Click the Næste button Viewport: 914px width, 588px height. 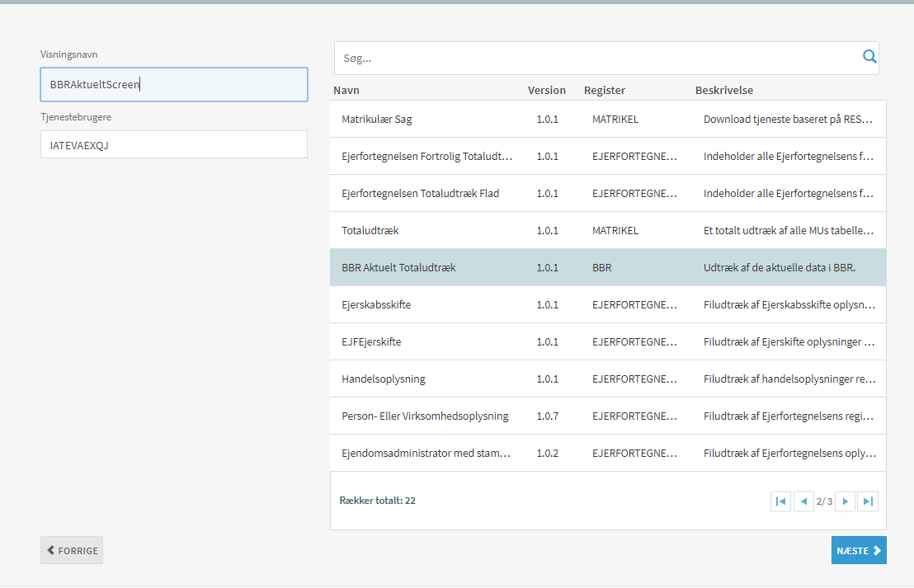[x=858, y=551]
